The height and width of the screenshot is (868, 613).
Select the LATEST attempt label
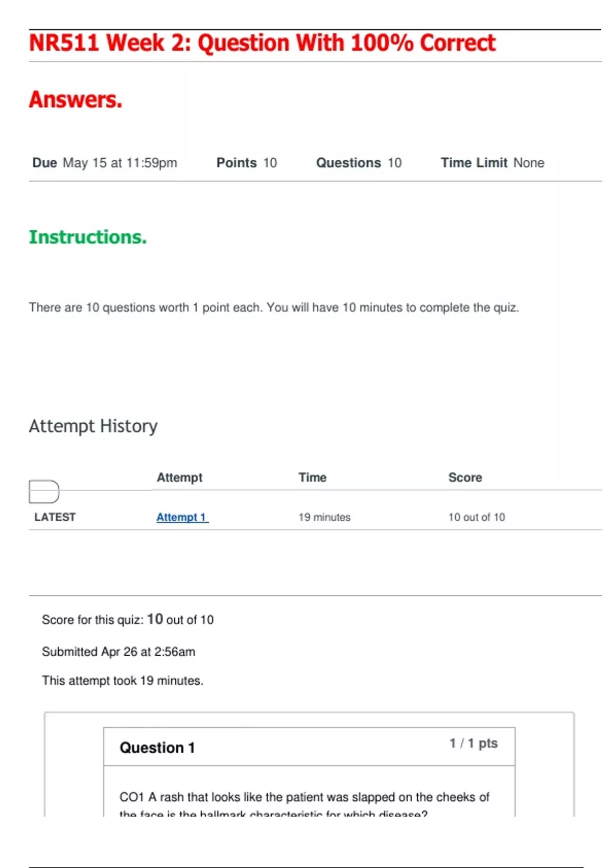click(55, 517)
